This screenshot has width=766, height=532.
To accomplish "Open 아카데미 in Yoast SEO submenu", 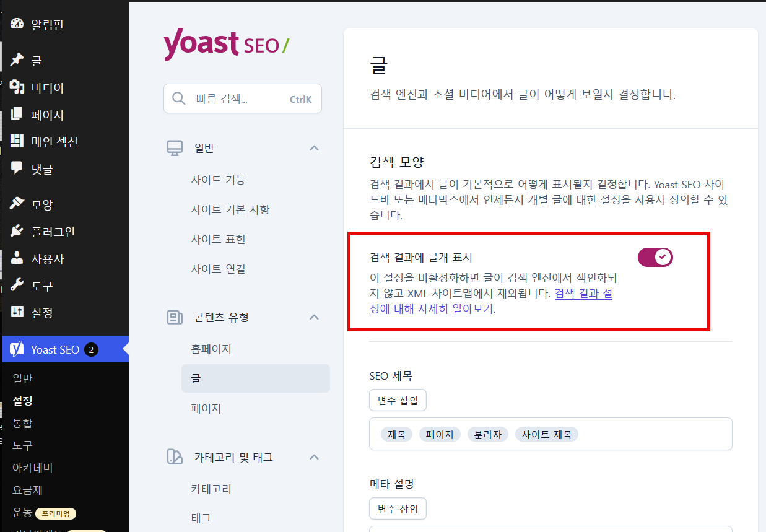I will click(33, 468).
